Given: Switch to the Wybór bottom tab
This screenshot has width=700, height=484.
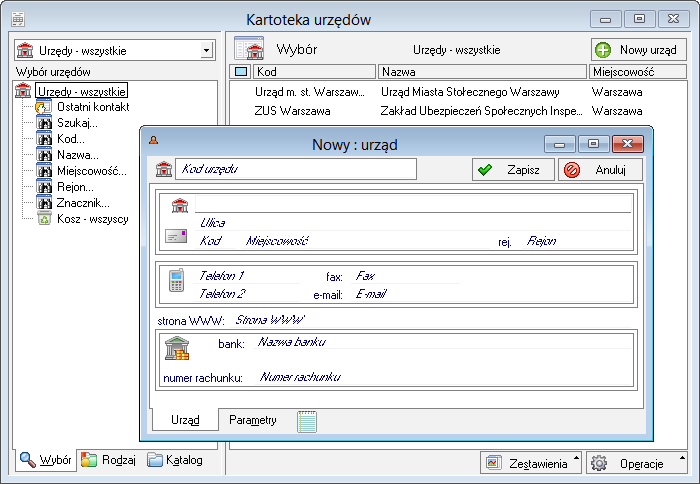Looking at the screenshot, I should pyautogui.click(x=46, y=460).
